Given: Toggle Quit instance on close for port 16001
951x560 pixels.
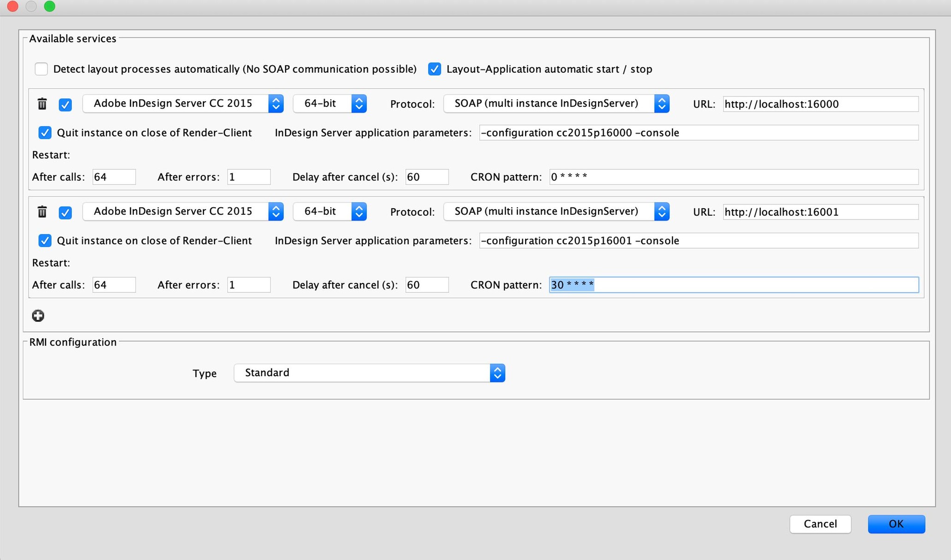Looking at the screenshot, I should tap(45, 241).
